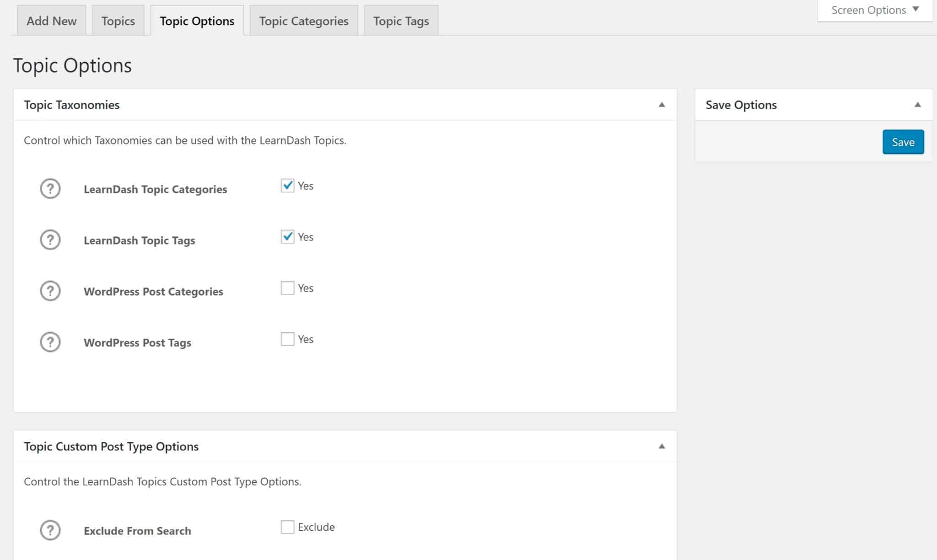Collapse the Topic Taxonomies panel

662,105
